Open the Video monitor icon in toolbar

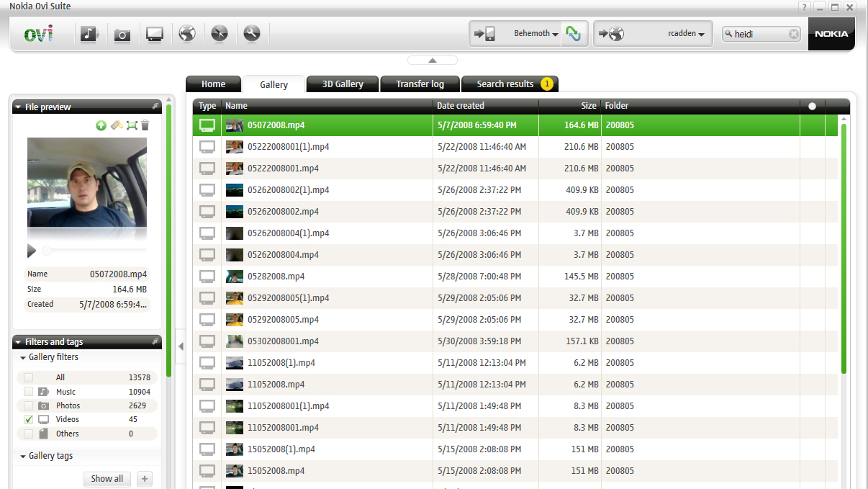(x=155, y=34)
